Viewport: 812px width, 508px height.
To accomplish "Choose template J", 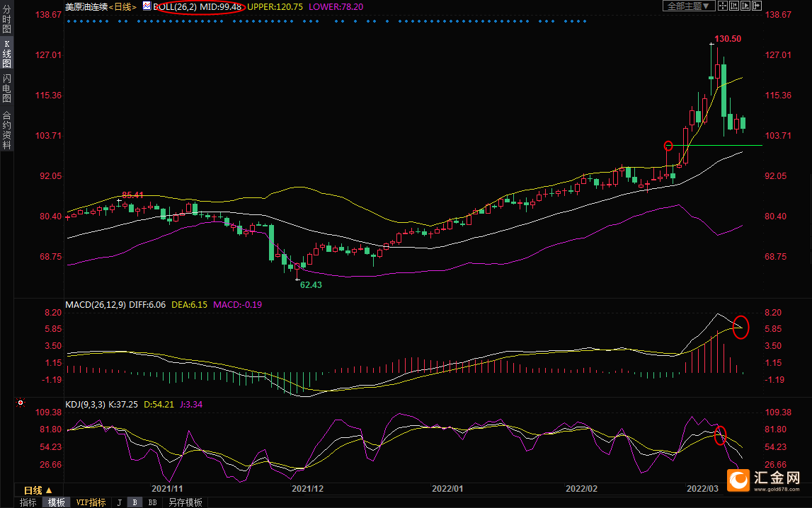I will pos(120,502).
